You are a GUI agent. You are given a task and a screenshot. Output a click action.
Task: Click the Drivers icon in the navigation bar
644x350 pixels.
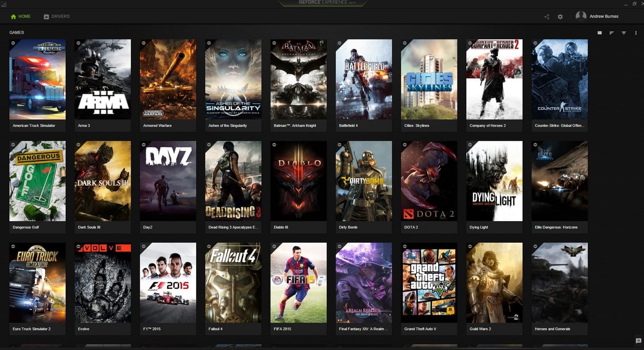46,16
